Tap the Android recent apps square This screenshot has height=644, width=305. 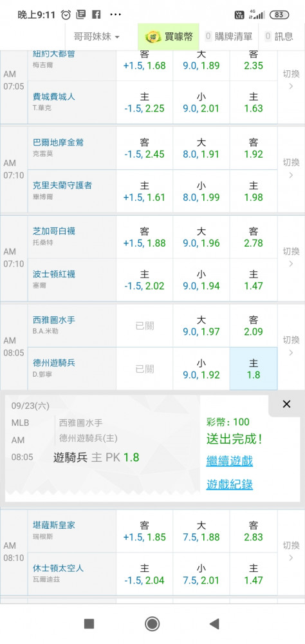(89, 624)
